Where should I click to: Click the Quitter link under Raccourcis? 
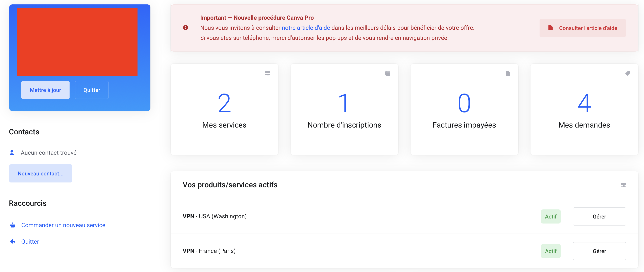click(30, 242)
